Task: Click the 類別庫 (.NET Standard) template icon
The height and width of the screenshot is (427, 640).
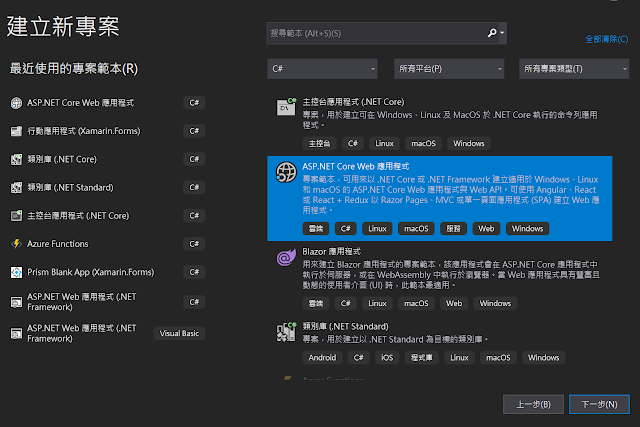Action: [286, 331]
